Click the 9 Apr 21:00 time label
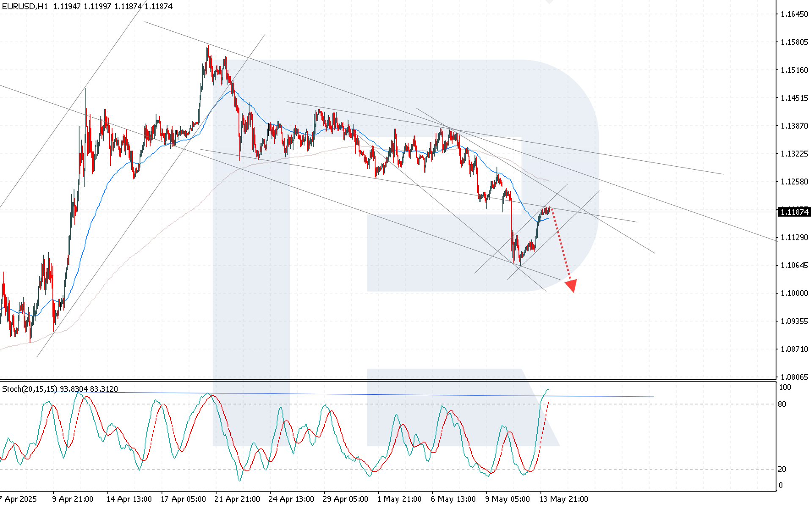 tap(73, 499)
